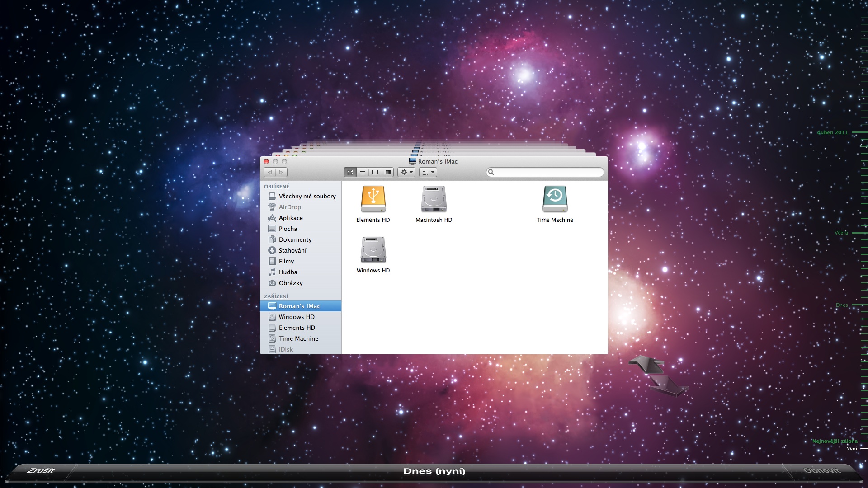Select Aplikace in the sidebar
The image size is (868, 488).
click(x=291, y=218)
